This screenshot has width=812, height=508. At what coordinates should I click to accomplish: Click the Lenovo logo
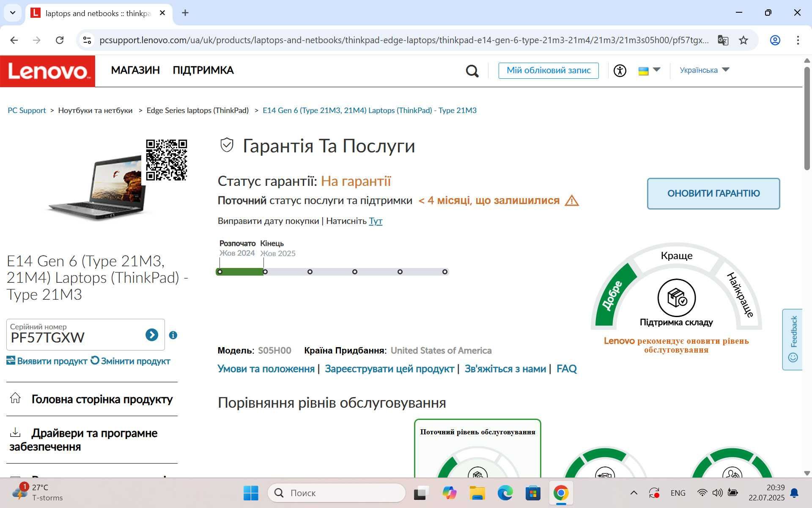pos(47,71)
